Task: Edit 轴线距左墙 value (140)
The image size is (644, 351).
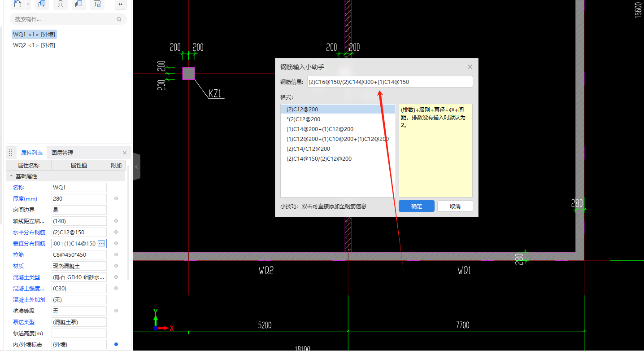Action: 79,221
